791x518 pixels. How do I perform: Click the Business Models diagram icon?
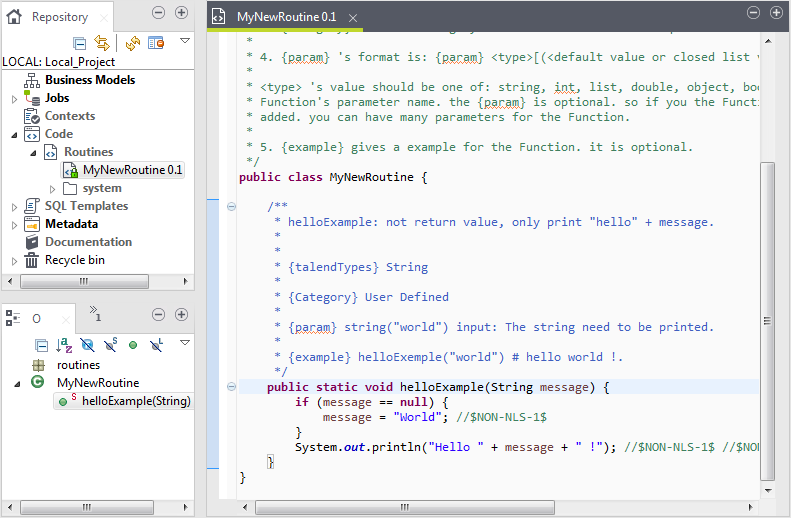click(x=32, y=80)
